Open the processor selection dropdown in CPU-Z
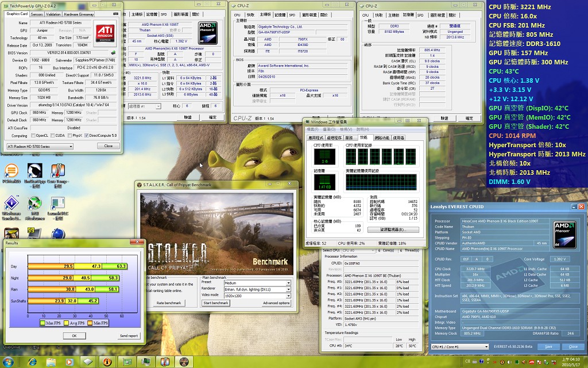This screenshot has width=588, height=368. [x=144, y=106]
